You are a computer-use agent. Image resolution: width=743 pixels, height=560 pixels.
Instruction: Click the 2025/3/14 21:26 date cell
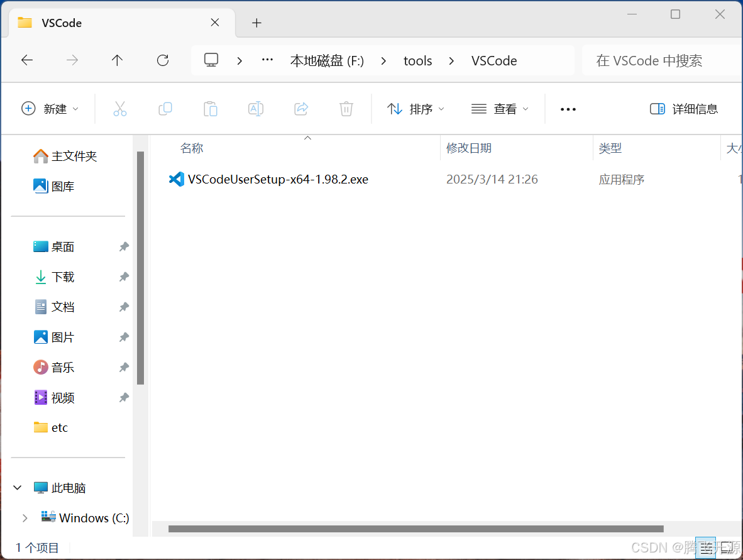pos(492,180)
